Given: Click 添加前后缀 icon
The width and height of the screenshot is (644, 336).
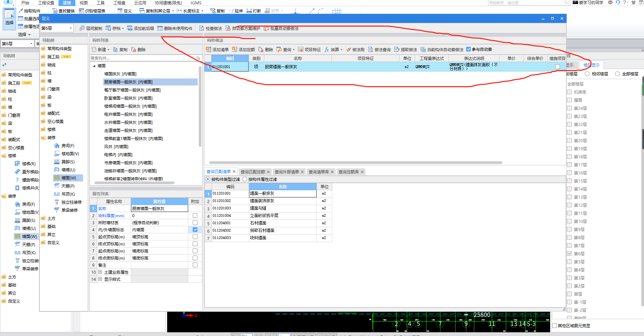Looking at the screenshot, I should 130,28.
